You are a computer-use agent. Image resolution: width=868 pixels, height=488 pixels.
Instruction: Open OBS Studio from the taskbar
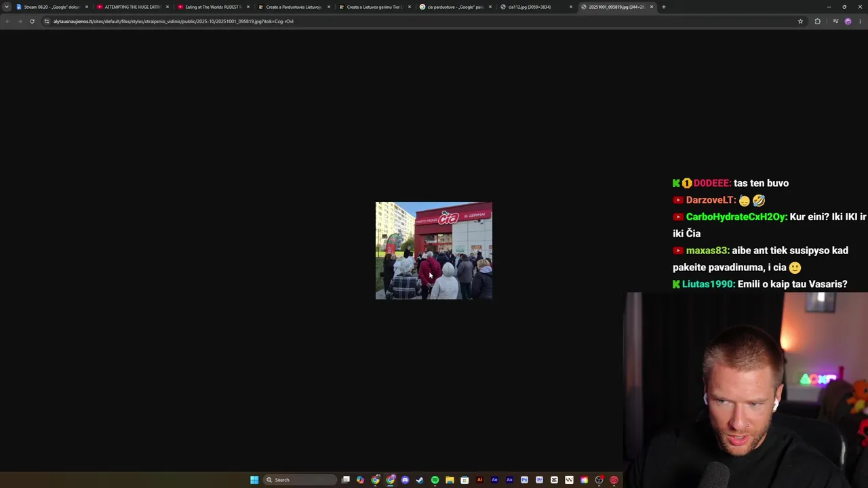tap(599, 480)
